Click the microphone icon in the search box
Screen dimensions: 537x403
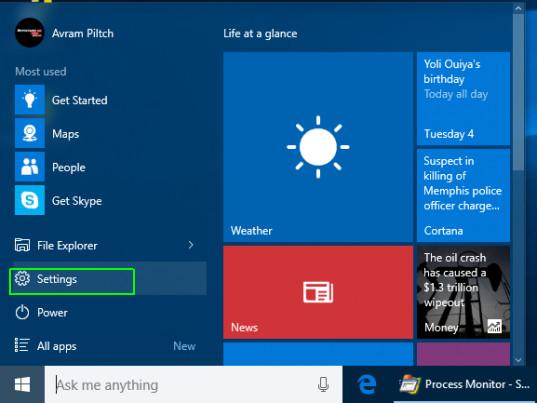(x=323, y=385)
